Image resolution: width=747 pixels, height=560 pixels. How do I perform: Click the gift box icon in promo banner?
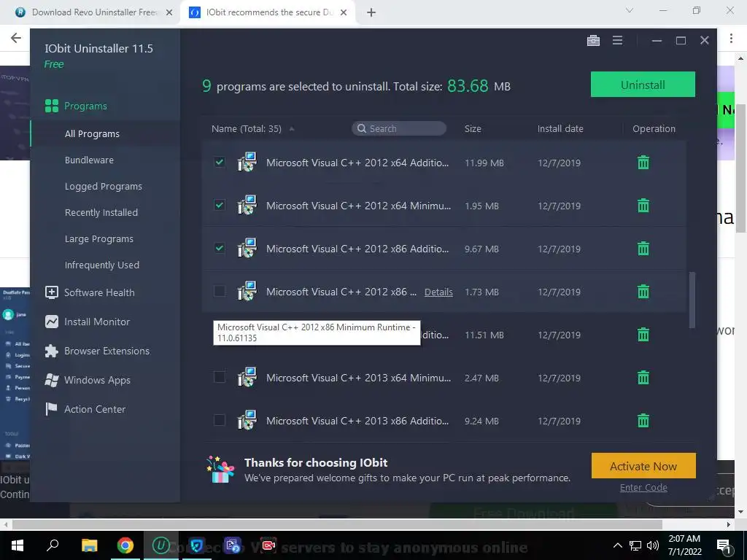point(220,470)
